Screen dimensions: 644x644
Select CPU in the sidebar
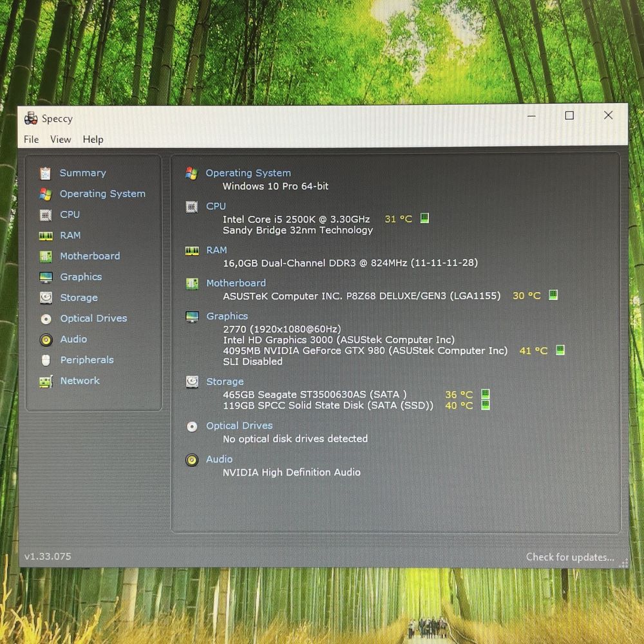coord(70,214)
